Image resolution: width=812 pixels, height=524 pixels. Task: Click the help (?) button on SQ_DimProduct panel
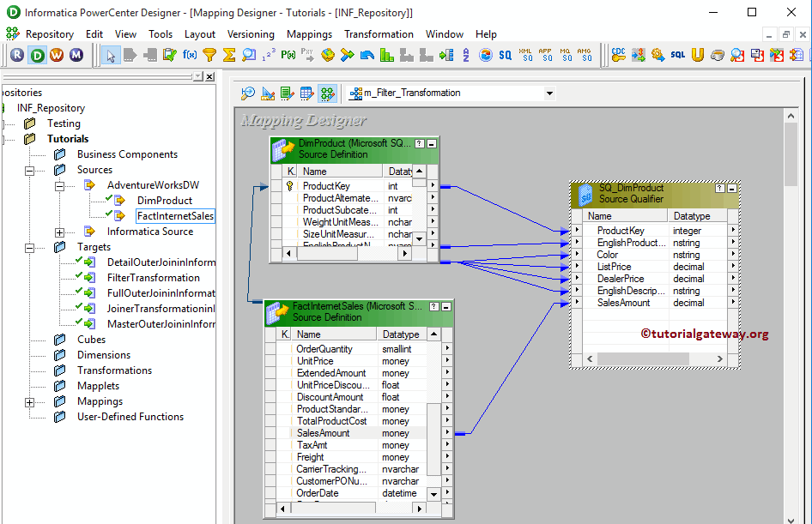click(721, 188)
